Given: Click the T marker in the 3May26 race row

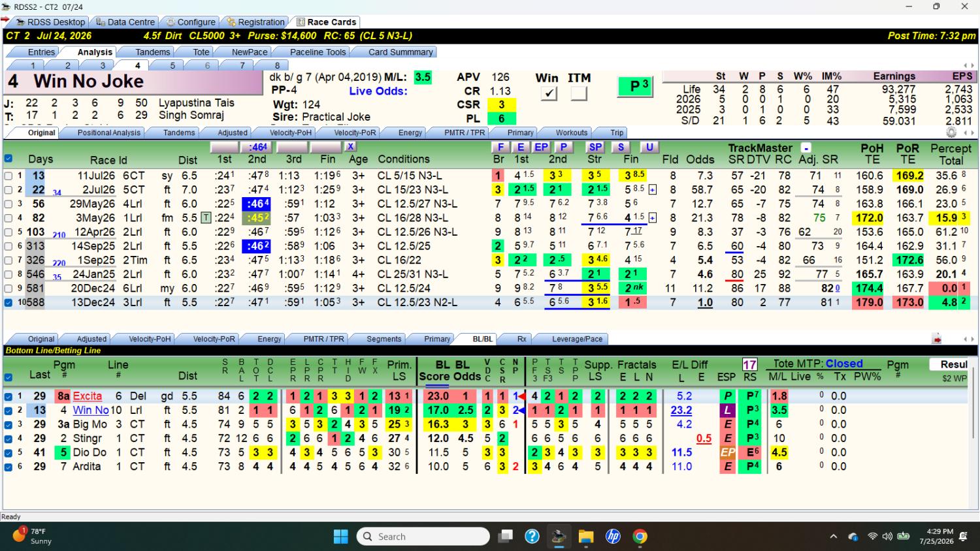Looking at the screenshot, I should (206, 218).
